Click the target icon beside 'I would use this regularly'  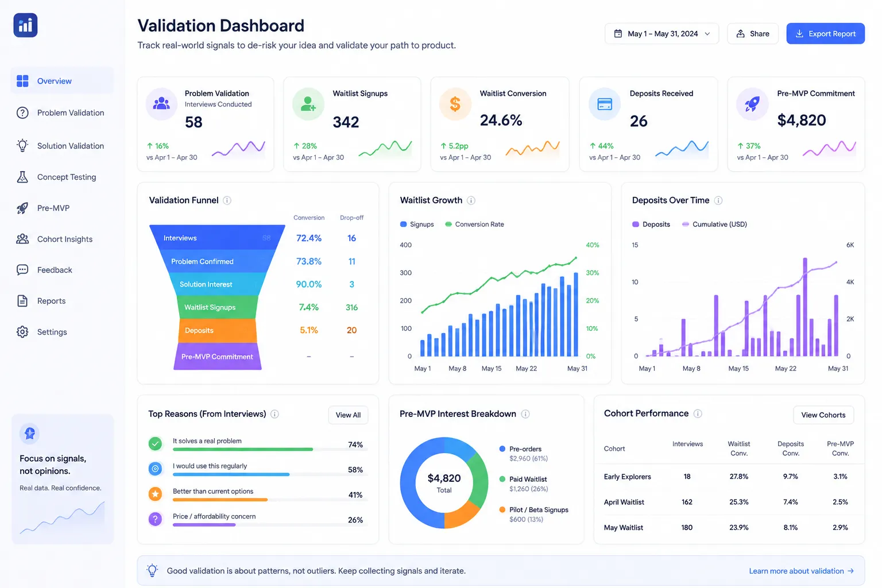pyautogui.click(x=155, y=469)
